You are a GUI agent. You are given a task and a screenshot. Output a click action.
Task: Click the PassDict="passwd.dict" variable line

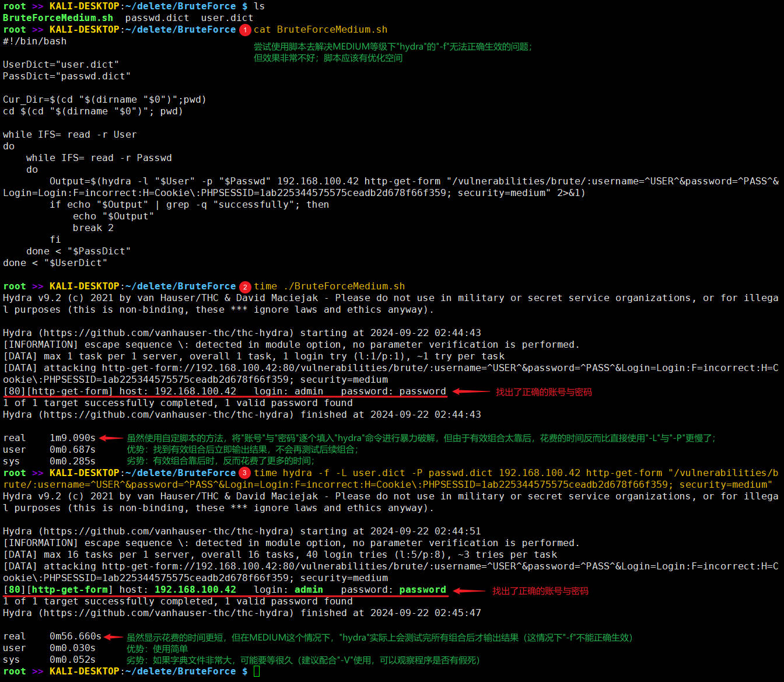(67, 76)
